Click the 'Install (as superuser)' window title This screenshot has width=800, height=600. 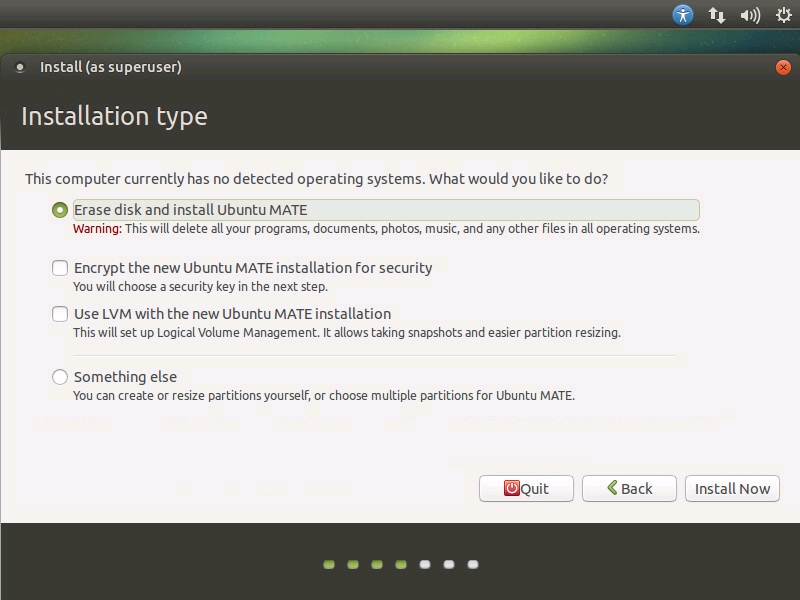tap(111, 67)
